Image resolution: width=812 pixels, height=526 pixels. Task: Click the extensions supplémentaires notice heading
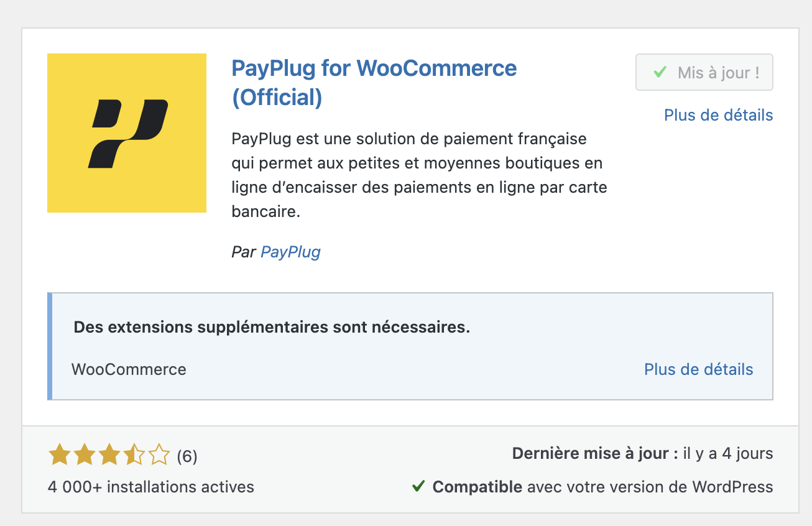tap(272, 327)
